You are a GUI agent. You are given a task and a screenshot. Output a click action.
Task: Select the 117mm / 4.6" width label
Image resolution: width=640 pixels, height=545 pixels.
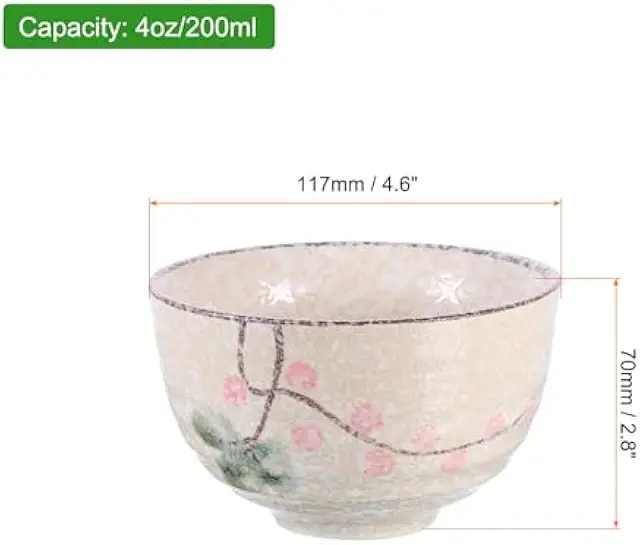(358, 184)
